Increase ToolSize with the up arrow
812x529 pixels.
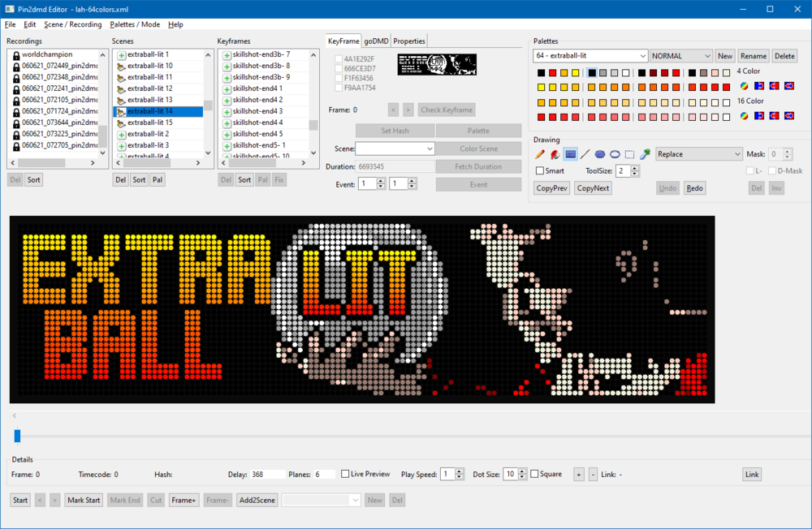click(x=635, y=168)
